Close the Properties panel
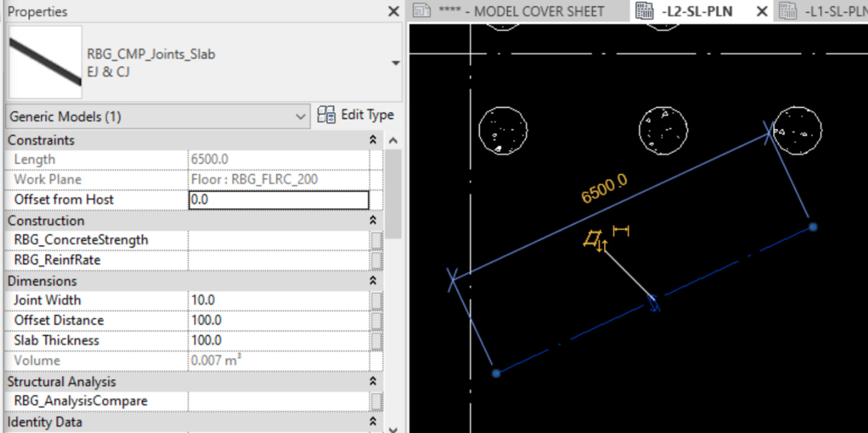Image resolution: width=868 pixels, height=433 pixels. 394,11
